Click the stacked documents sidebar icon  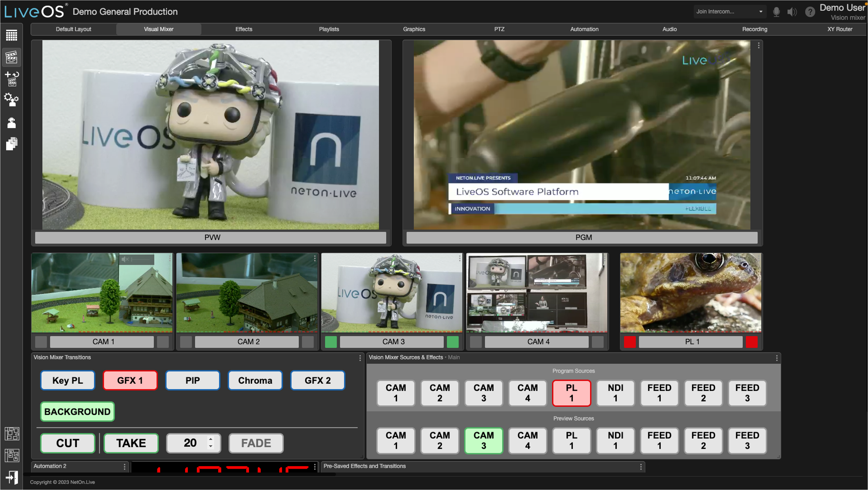[x=11, y=144]
